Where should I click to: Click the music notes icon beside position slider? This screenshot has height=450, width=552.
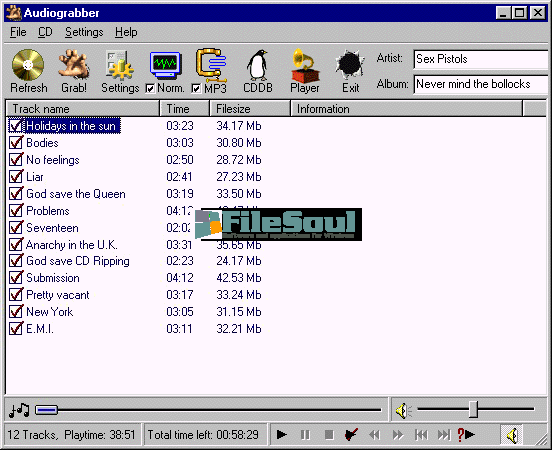(19, 410)
